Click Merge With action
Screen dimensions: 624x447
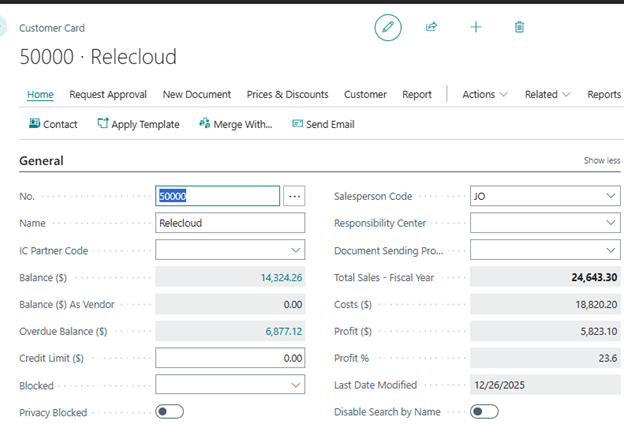point(235,124)
